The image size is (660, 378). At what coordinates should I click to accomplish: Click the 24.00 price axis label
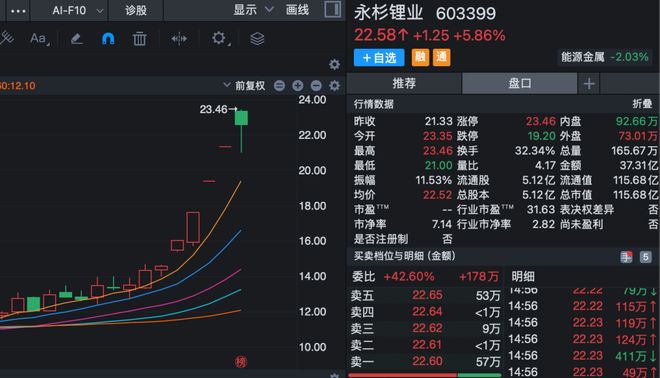[x=312, y=100]
